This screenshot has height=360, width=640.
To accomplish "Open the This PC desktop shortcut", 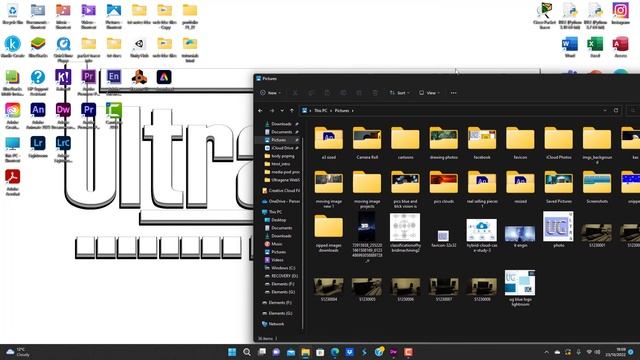I will (12, 149).
